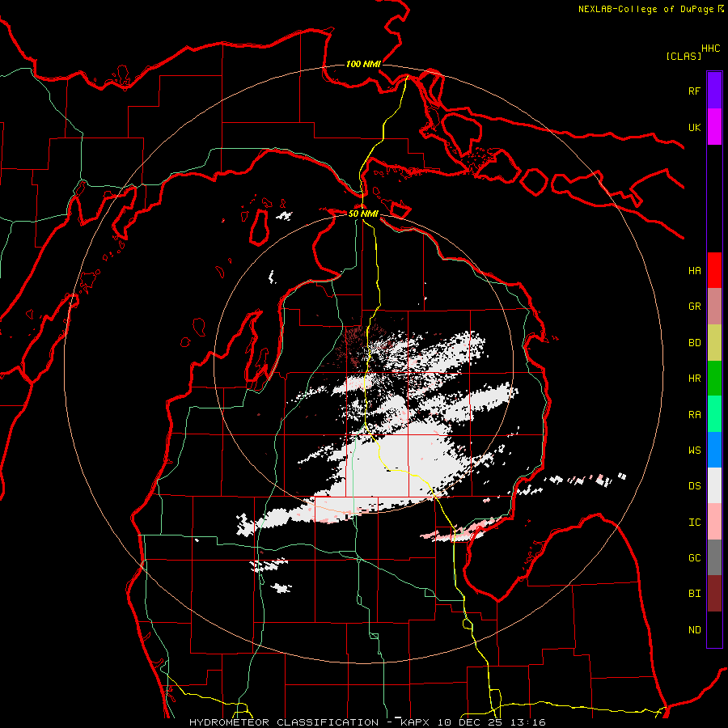Click the GC legend label

694,558
